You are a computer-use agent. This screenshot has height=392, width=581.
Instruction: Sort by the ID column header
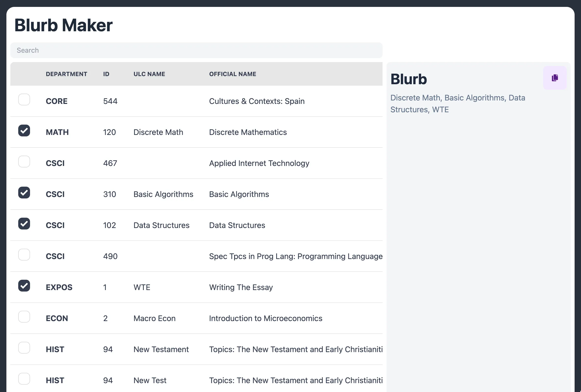click(106, 74)
